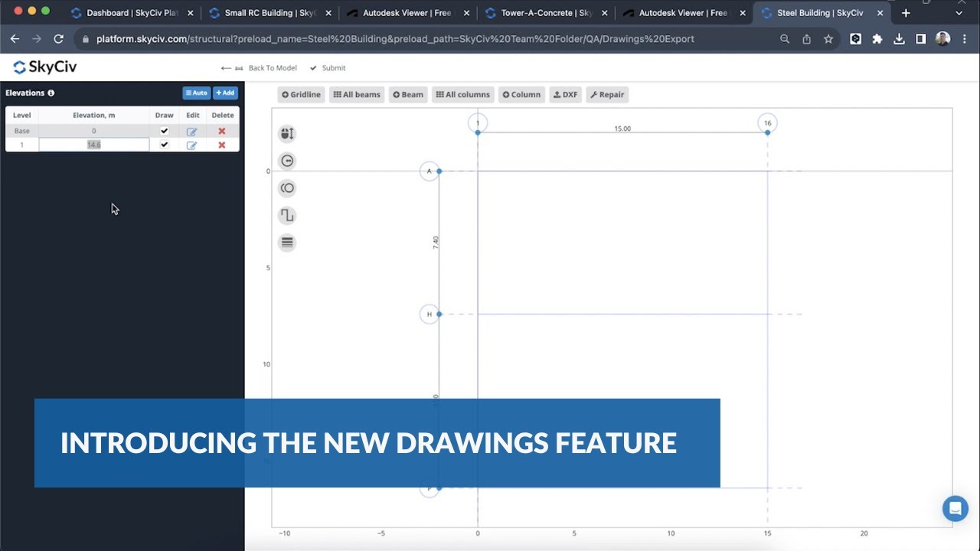This screenshot has height=551, width=980.
Task: Click the double-circle canvas tool icon
Action: point(287,188)
